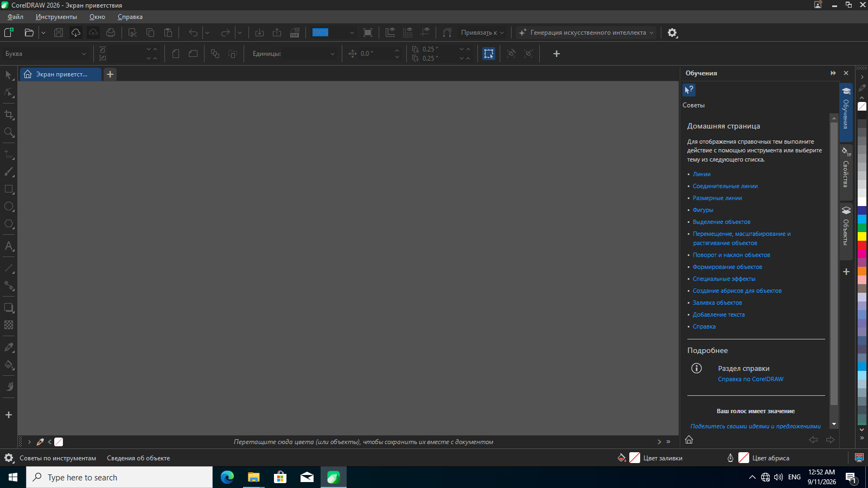Open the Инструменты menu
Image resolution: width=868 pixels, height=488 pixels.
click(x=56, y=17)
